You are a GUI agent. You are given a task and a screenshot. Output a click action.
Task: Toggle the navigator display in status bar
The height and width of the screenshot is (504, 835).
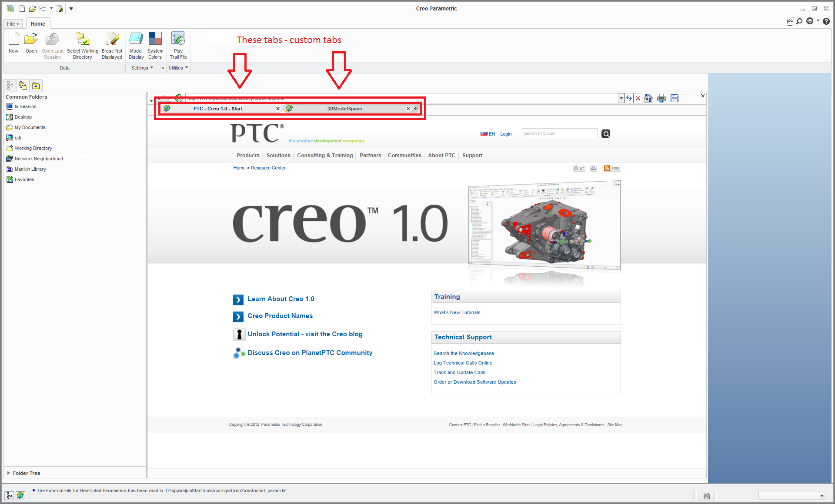click(x=9, y=495)
